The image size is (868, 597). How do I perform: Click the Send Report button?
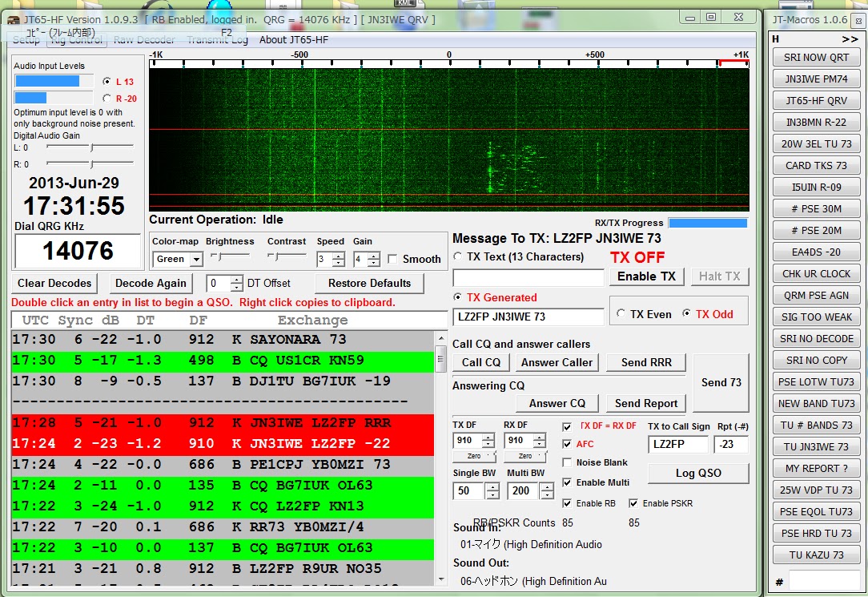[x=646, y=403]
